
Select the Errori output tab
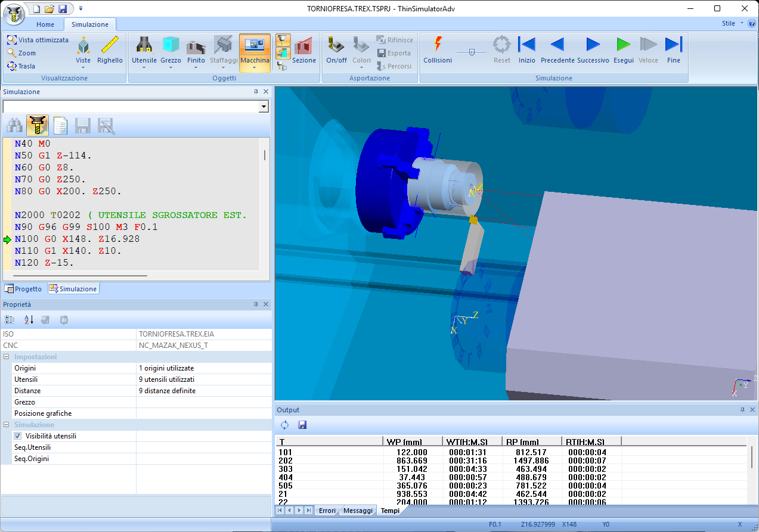(327, 511)
